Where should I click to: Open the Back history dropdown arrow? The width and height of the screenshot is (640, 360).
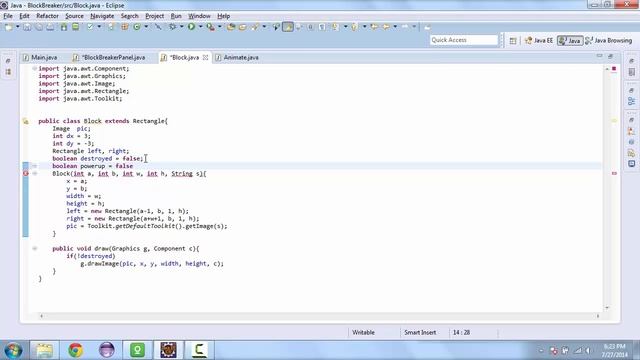click(395, 27)
